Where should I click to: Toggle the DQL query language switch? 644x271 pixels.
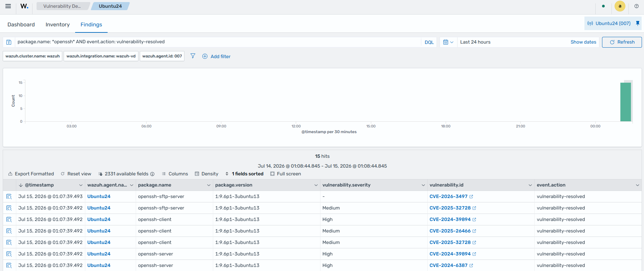(429, 42)
